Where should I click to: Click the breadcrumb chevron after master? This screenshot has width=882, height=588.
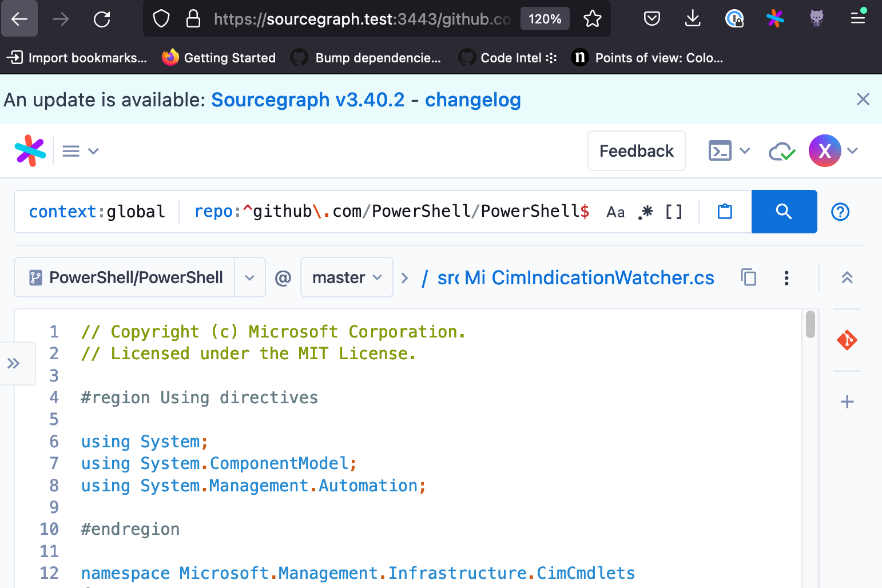pyautogui.click(x=405, y=277)
